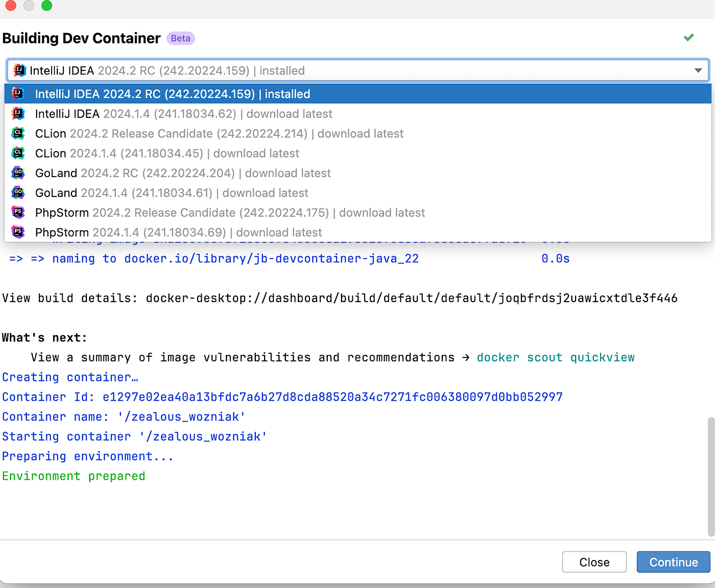Pick CLion 2024.2 Release Candidate entry
The image size is (715, 588).
click(x=219, y=134)
